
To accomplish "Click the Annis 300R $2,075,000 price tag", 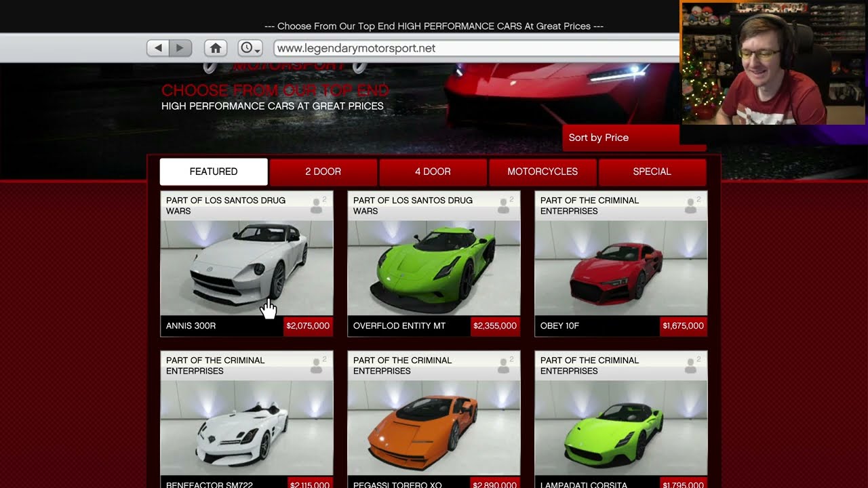I will coord(308,326).
